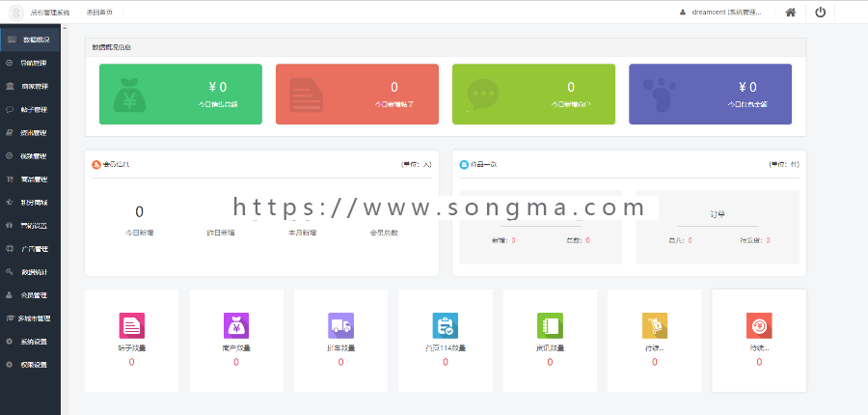Click the 数据概况信息 panel header
The image size is (868, 415).
coord(445,47)
